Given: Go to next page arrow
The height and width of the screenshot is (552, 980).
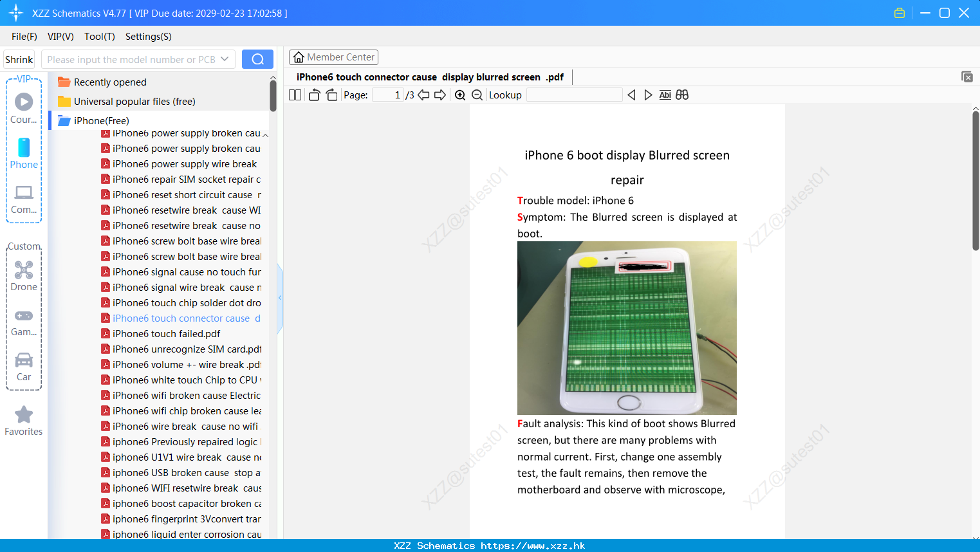Looking at the screenshot, I should pos(440,95).
